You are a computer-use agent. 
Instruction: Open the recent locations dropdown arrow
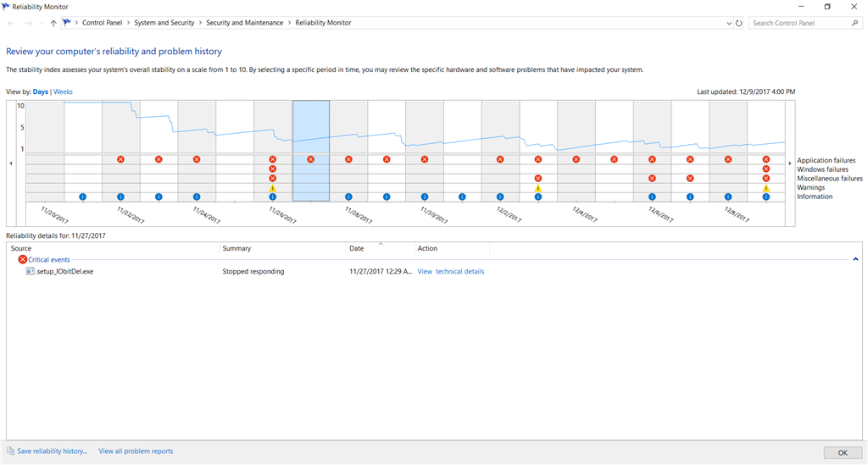42,23
